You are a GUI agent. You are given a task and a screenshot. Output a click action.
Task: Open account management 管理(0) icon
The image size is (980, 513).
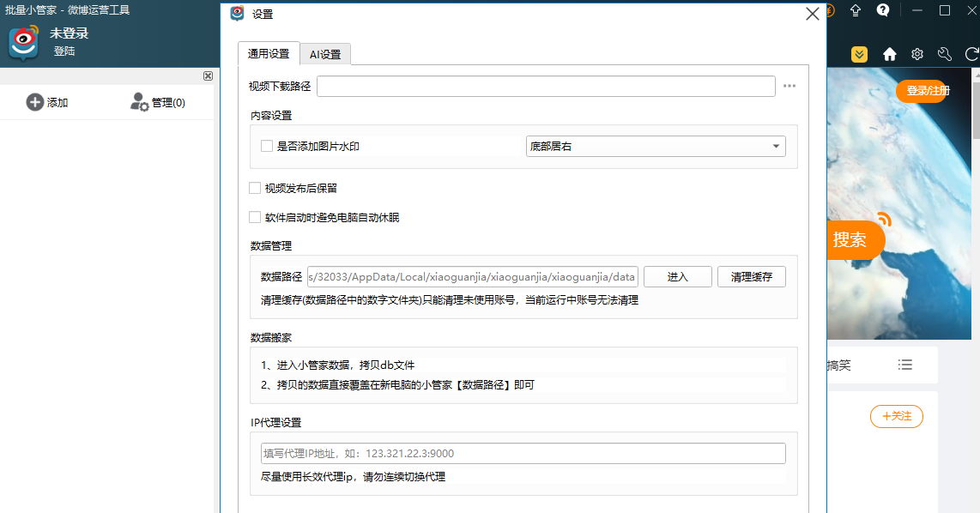click(x=139, y=102)
